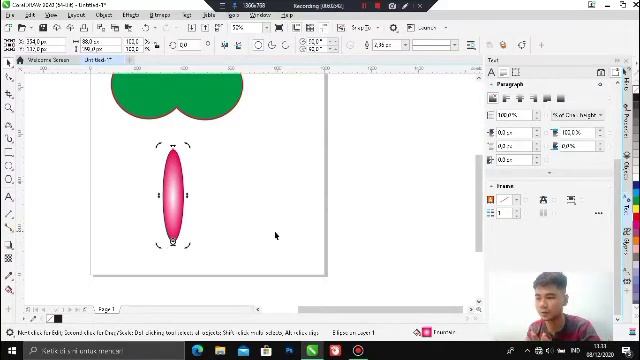Toggle right paragraph alignment
This screenshot has width=640, height=360.
[533, 98]
